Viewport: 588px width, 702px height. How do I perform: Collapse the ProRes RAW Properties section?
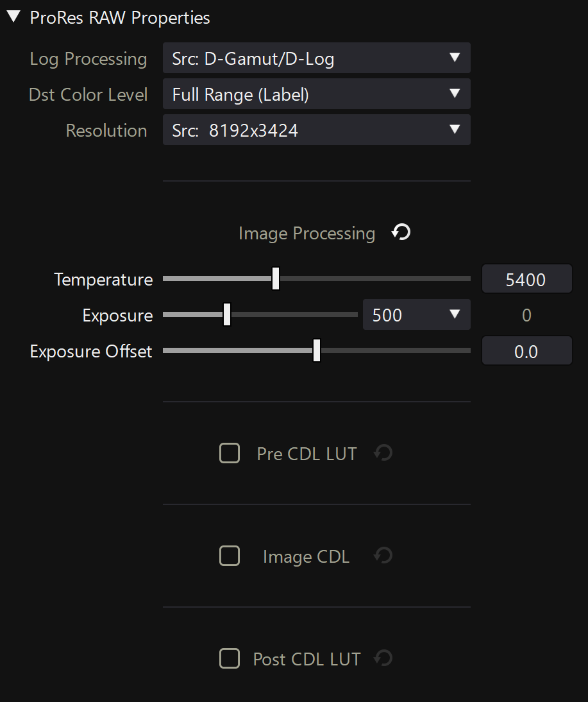pyautogui.click(x=13, y=17)
